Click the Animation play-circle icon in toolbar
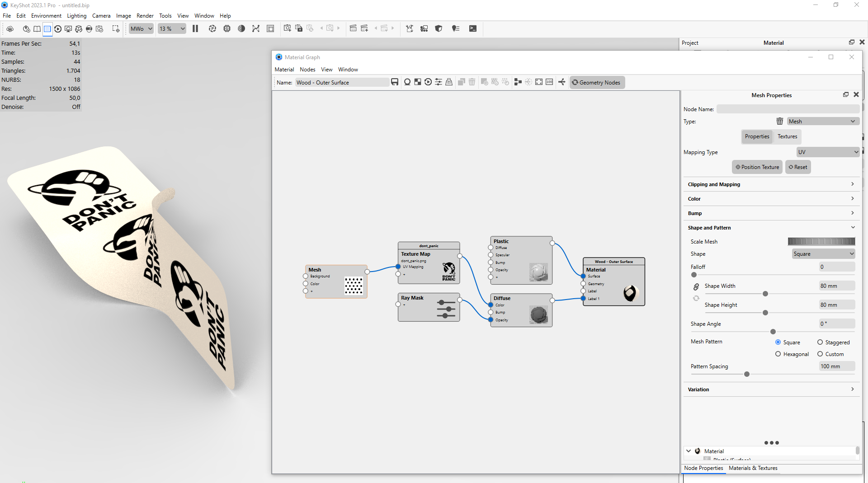This screenshot has width=868, height=483. [x=58, y=28]
